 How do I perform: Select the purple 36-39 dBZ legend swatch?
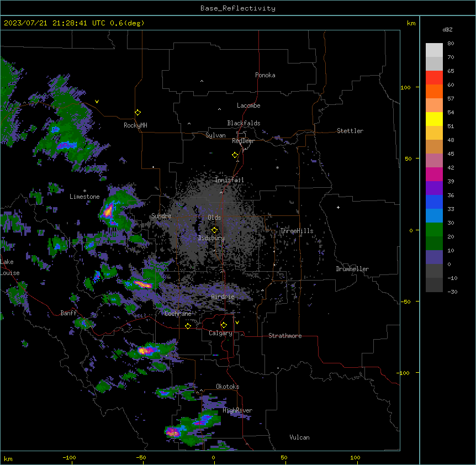[x=434, y=188]
